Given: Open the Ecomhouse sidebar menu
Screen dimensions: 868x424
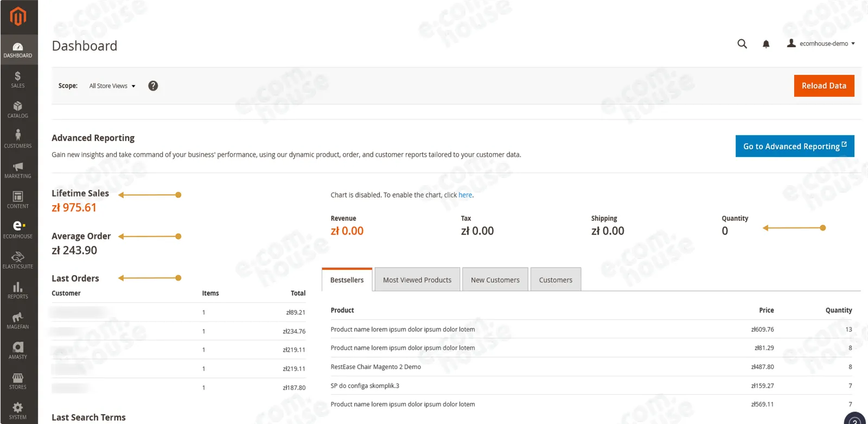Looking at the screenshot, I should click(x=18, y=230).
